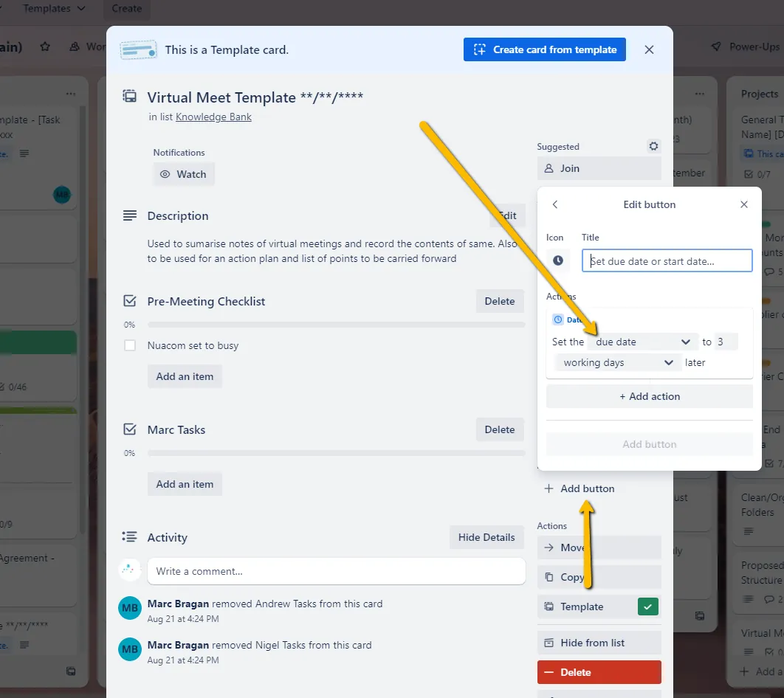Click the Pre-Meeting Checklist icon

(x=129, y=301)
